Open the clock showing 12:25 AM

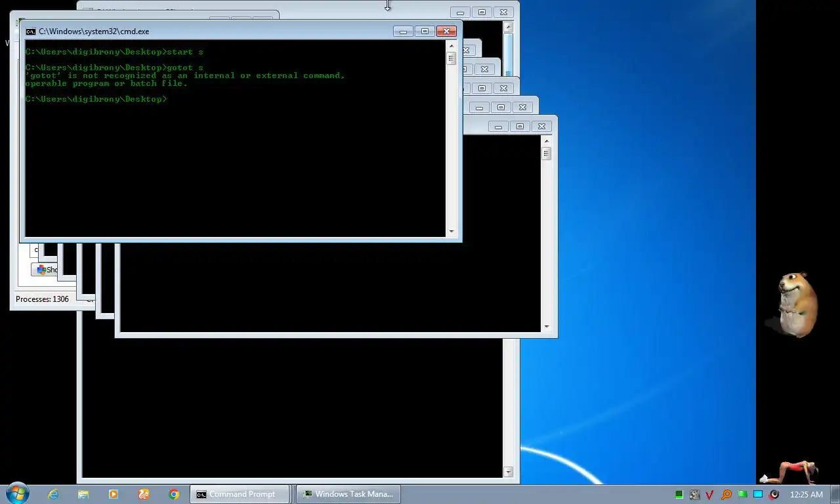[806, 494]
